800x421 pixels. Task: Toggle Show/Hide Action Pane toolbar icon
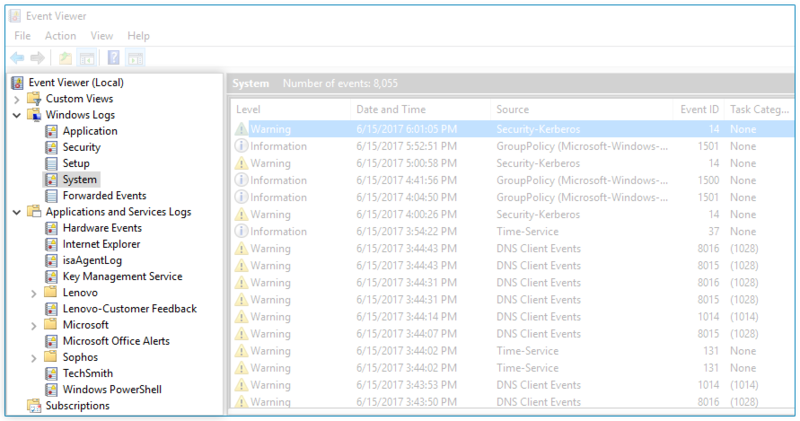click(135, 58)
